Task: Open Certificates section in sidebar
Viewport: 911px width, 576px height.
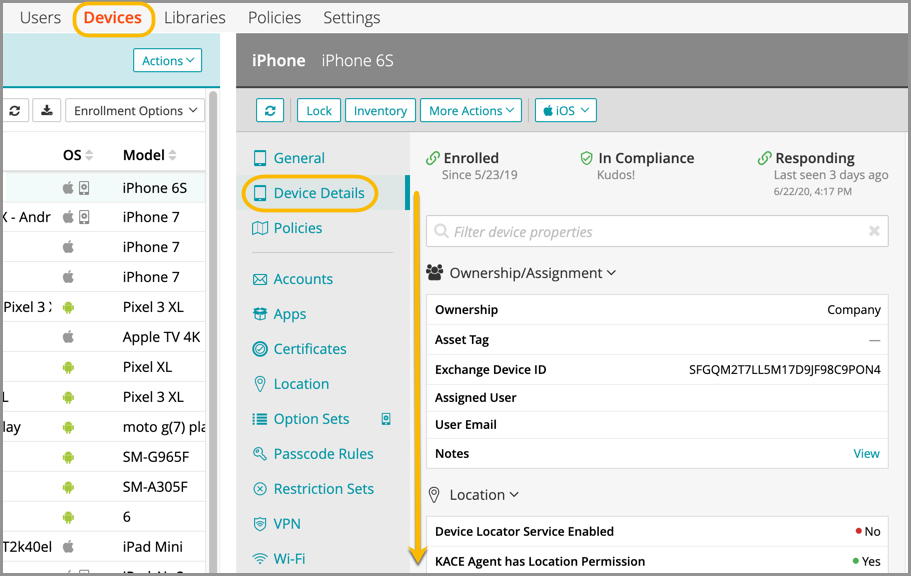Action: click(x=309, y=349)
